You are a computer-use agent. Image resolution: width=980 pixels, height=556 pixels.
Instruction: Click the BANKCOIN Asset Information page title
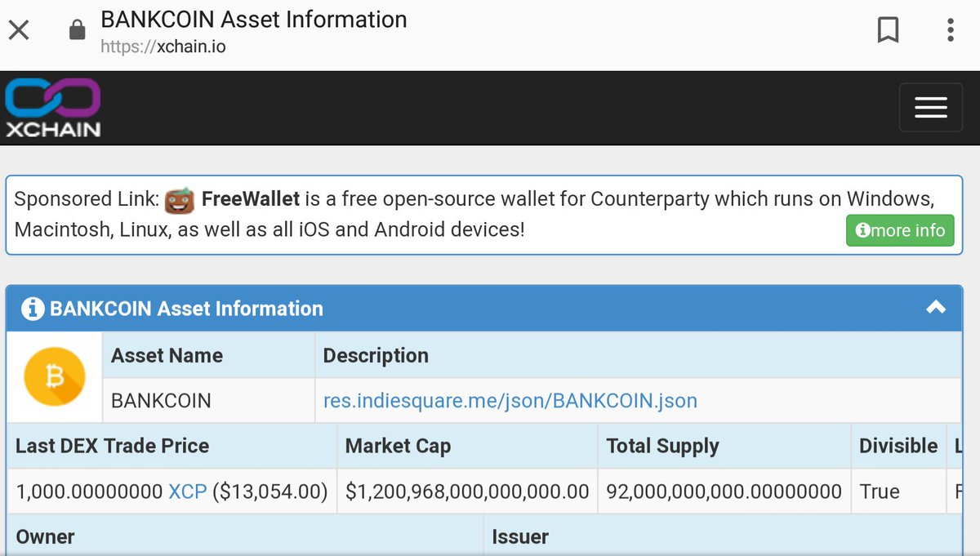(x=253, y=20)
